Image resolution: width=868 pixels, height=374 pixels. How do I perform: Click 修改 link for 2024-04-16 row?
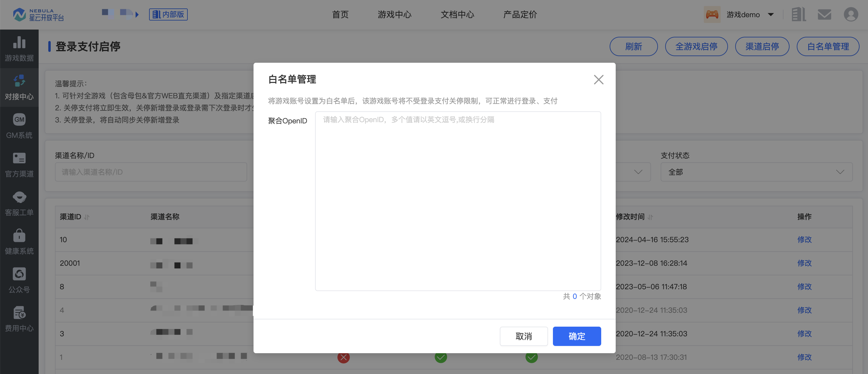point(804,240)
